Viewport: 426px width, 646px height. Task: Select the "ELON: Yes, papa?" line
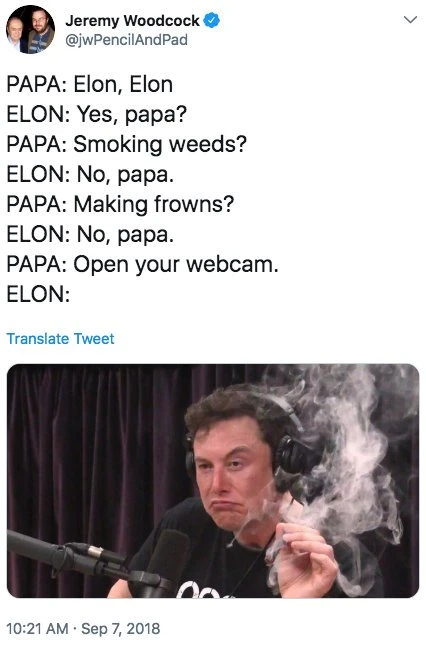(97, 115)
